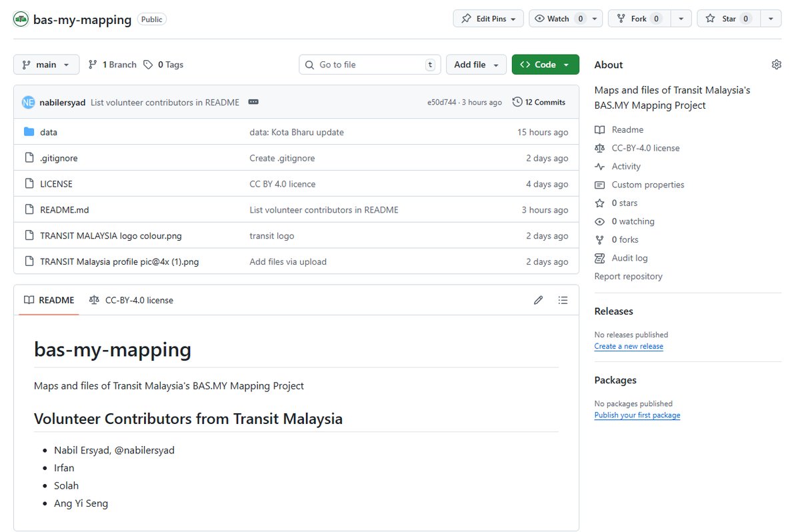
Task: Open the Releases heading link
Action: point(614,311)
